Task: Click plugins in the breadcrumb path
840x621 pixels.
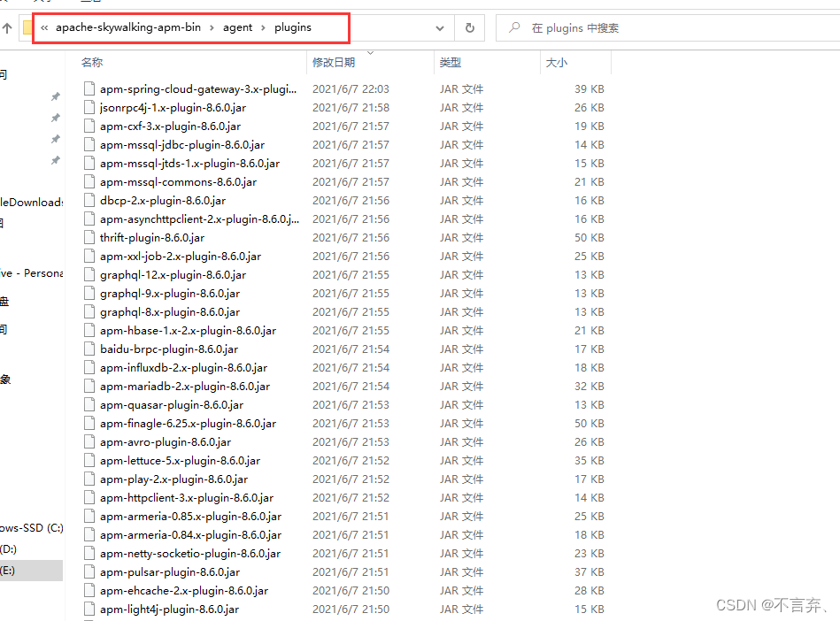Action: [292, 27]
